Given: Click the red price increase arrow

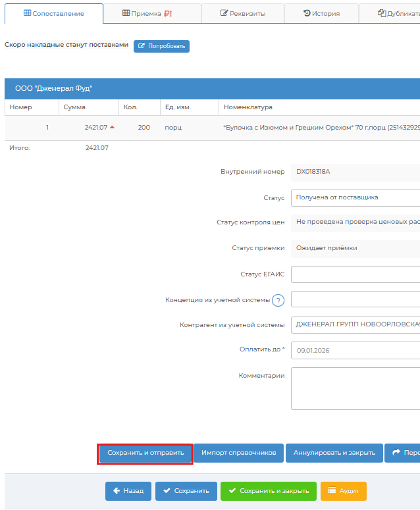Looking at the screenshot, I should [x=112, y=127].
